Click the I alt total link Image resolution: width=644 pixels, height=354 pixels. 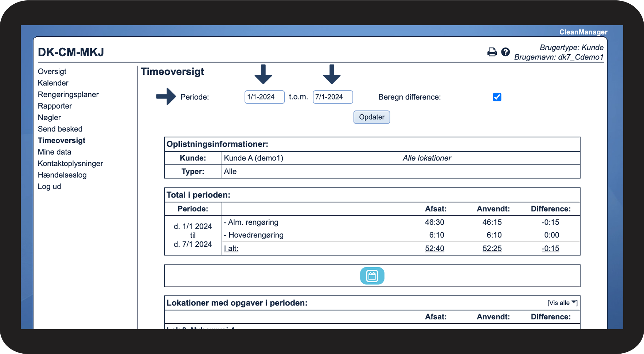[231, 249]
